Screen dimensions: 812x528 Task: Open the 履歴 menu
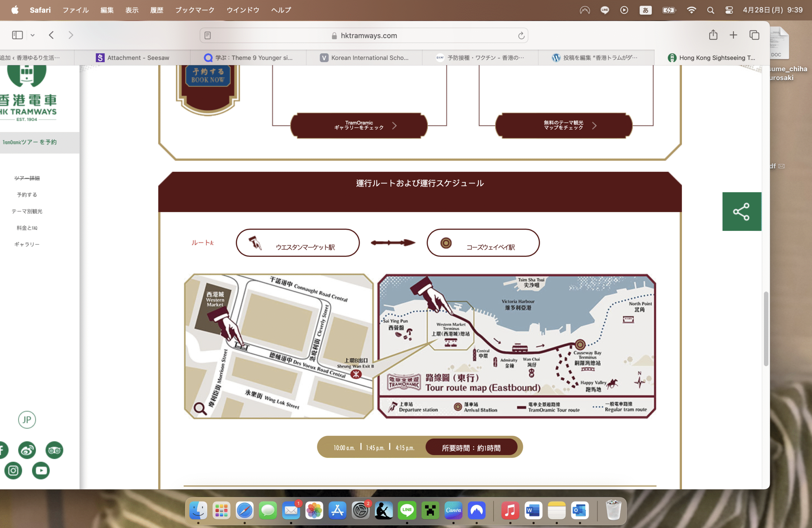click(157, 10)
